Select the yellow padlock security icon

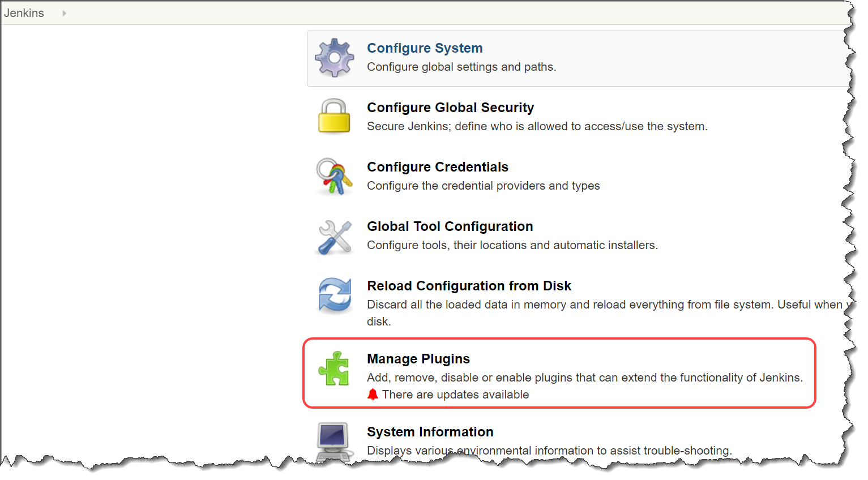pyautogui.click(x=334, y=116)
